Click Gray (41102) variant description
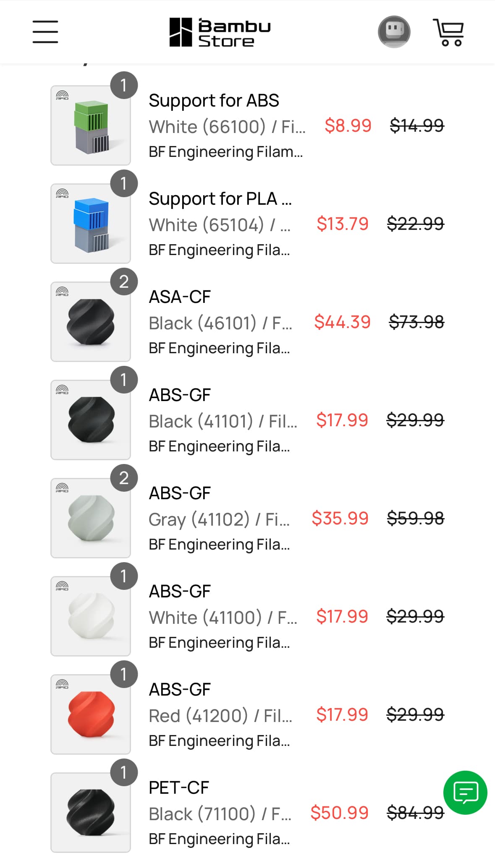The height and width of the screenshot is (868, 495). 219,519
